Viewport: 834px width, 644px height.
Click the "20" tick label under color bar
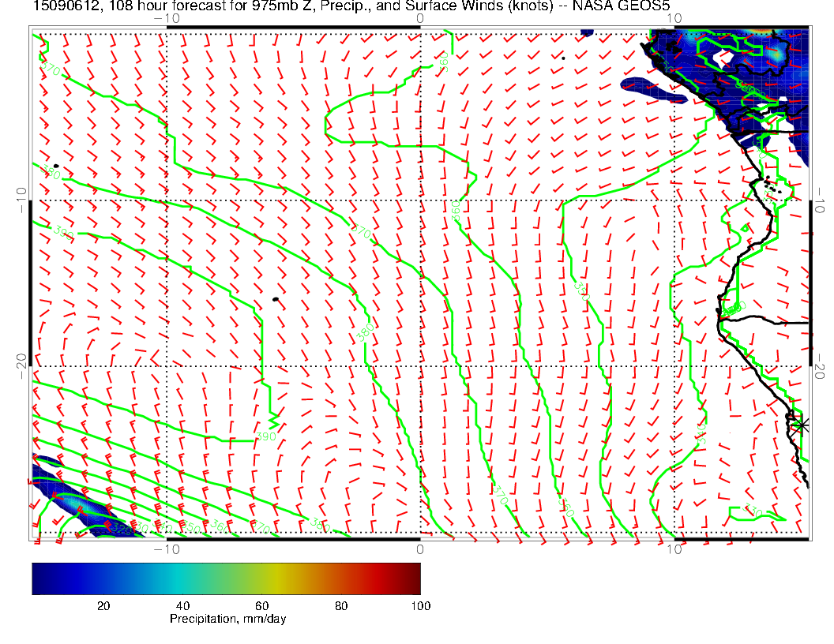point(103,606)
